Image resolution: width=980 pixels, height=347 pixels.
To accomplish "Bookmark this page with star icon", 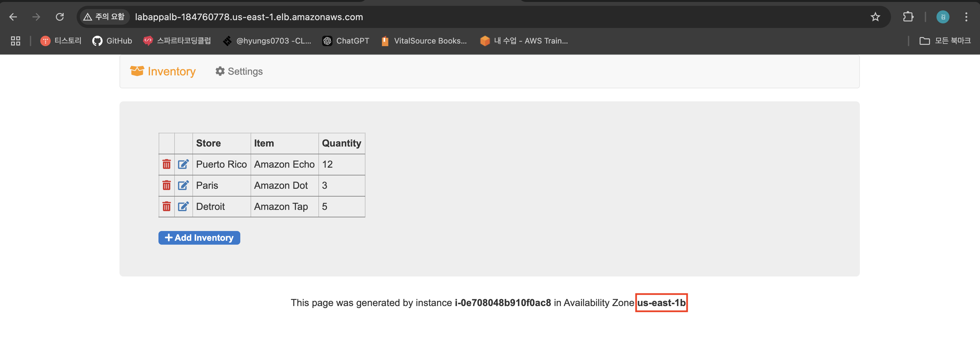I will 875,17.
